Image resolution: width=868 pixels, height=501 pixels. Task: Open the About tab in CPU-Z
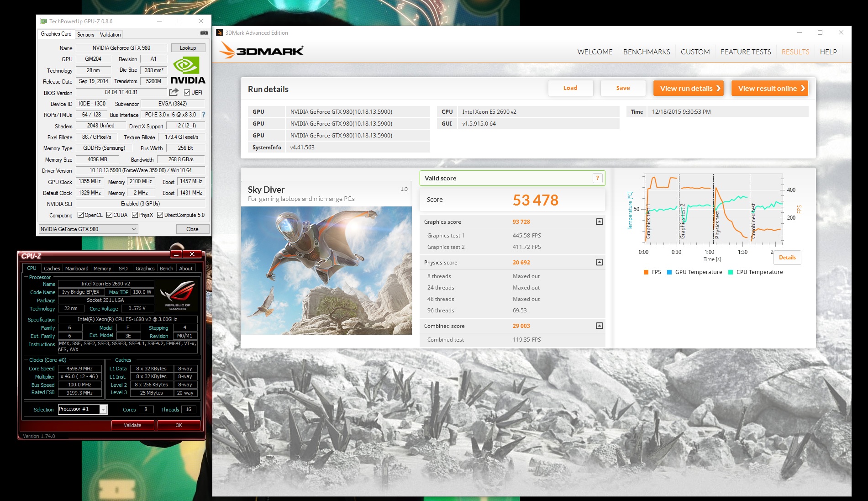click(186, 269)
